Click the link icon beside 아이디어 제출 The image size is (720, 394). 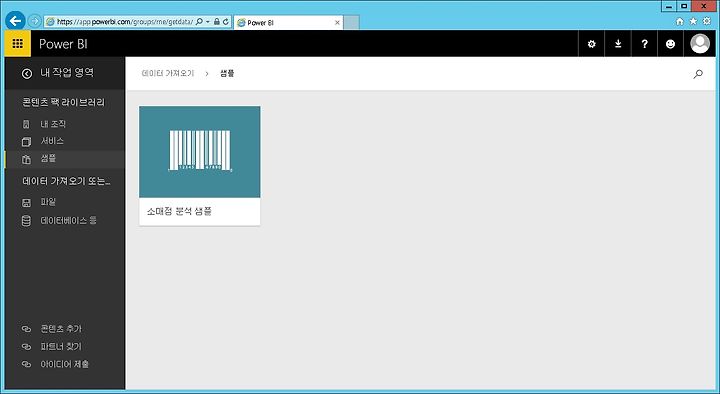point(26,364)
